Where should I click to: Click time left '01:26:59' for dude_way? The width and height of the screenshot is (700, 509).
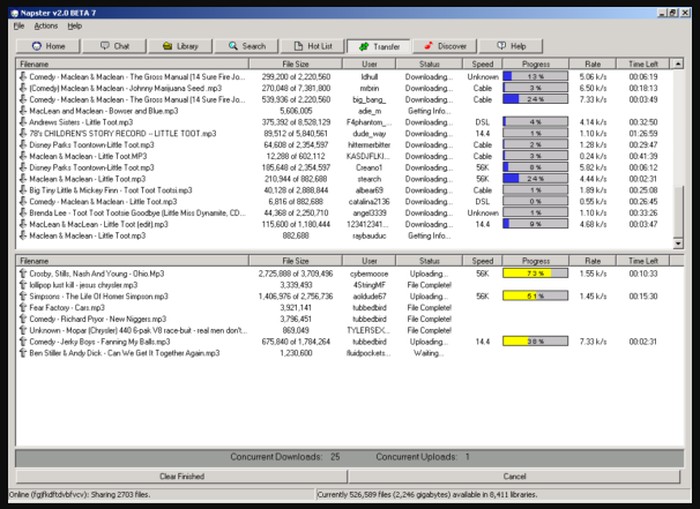click(643, 134)
